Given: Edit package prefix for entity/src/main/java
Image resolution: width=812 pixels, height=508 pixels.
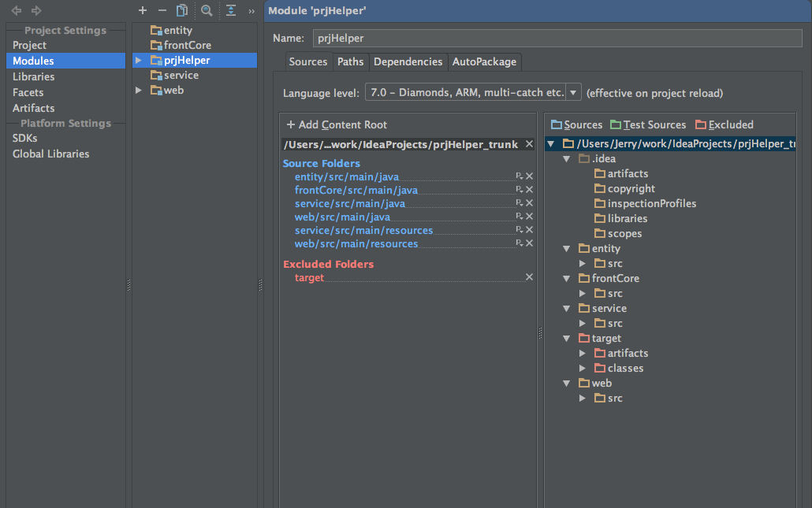Looking at the screenshot, I should click(520, 176).
